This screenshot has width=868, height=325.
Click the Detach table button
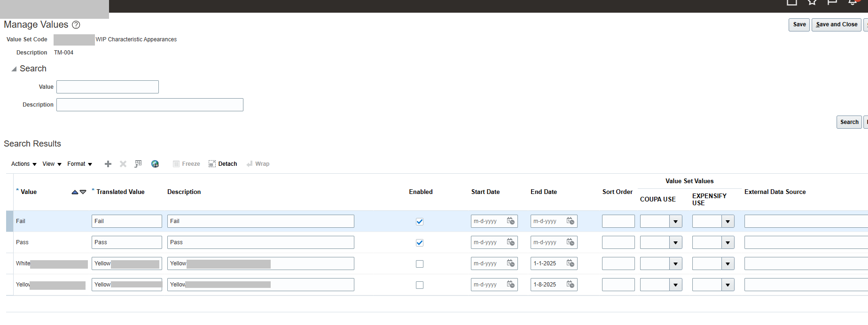pos(223,164)
